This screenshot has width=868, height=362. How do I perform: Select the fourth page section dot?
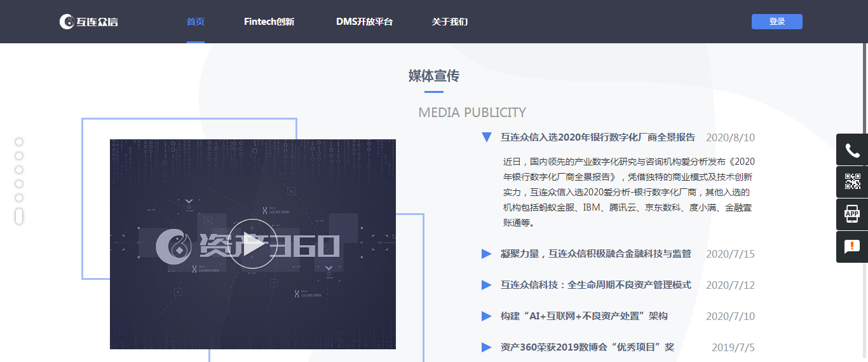click(19, 184)
